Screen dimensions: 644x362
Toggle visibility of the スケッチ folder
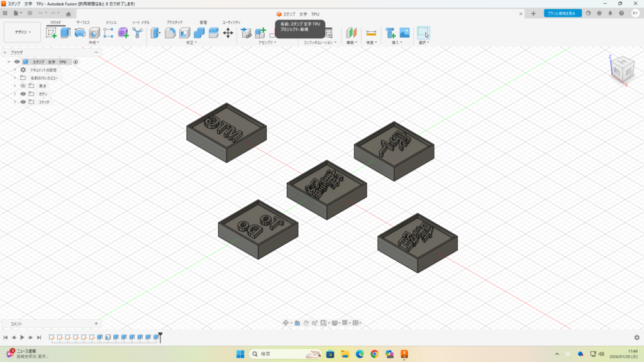point(23,102)
